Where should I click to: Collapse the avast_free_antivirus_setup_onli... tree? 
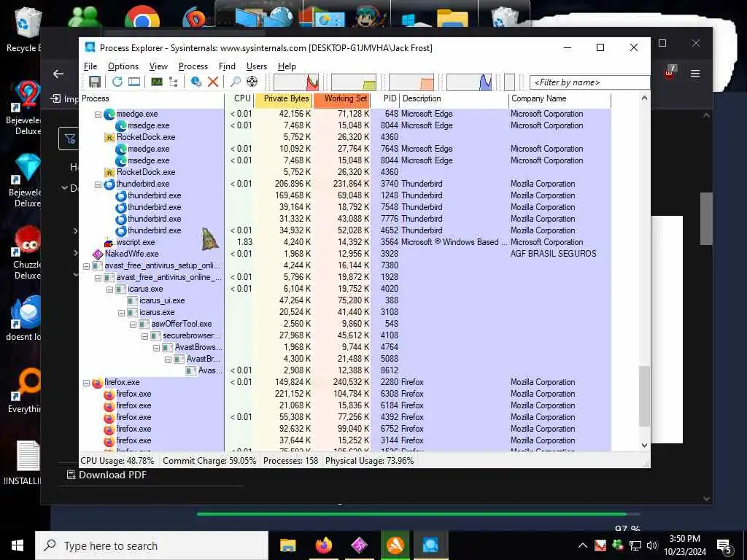click(x=86, y=266)
